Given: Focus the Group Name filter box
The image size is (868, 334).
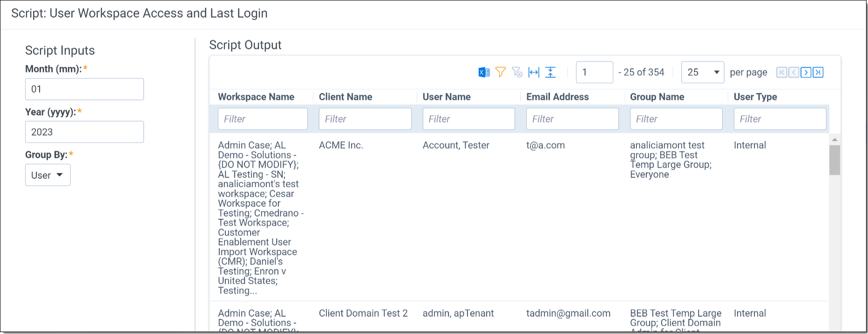Looking at the screenshot, I should 676,119.
